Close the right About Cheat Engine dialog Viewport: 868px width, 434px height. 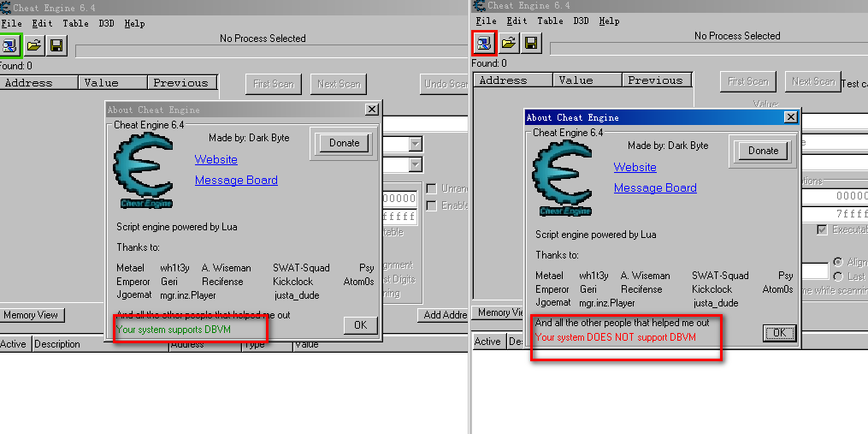(791, 117)
